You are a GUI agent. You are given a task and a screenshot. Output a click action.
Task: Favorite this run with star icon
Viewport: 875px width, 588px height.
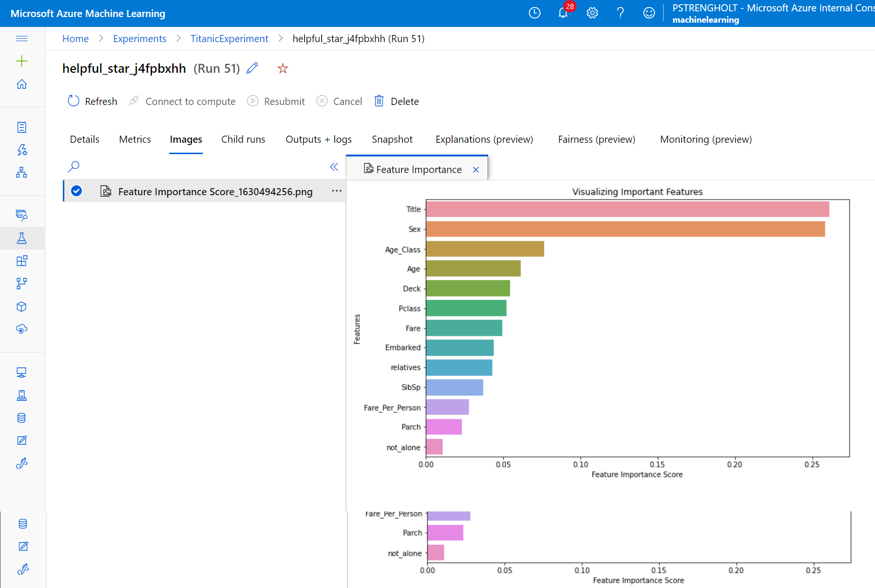(x=283, y=69)
